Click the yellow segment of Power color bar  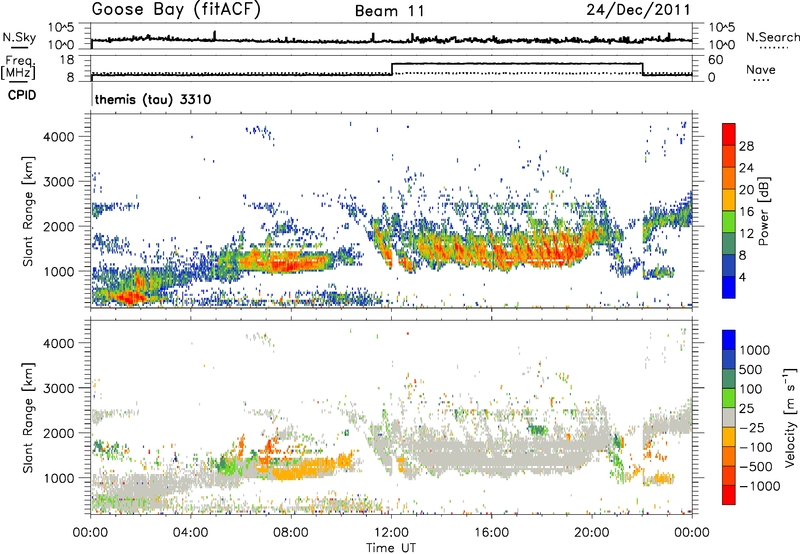pyautogui.click(x=729, y=199)
